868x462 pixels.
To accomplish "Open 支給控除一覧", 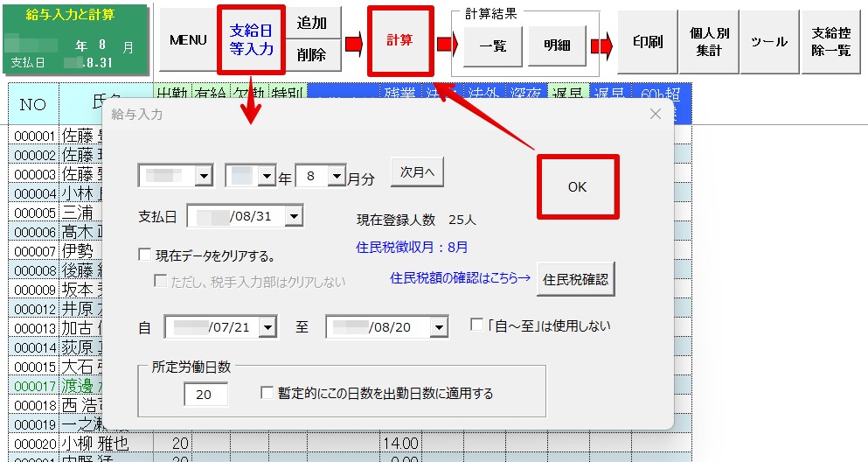I will click(x=831, y=41).
